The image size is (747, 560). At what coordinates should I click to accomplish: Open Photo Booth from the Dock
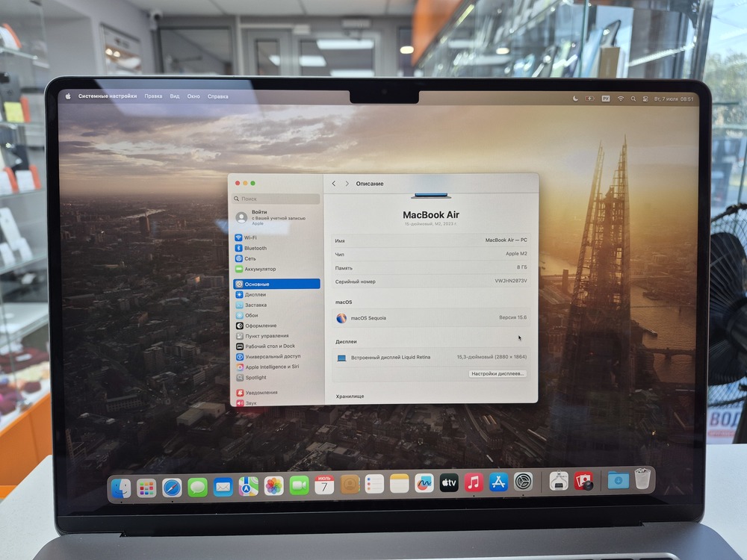point(583,480)
